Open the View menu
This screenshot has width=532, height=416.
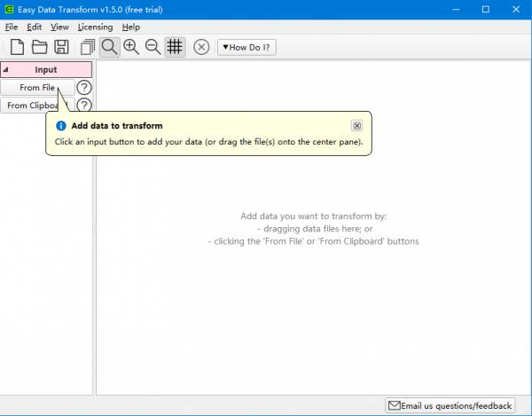(59, 27)
